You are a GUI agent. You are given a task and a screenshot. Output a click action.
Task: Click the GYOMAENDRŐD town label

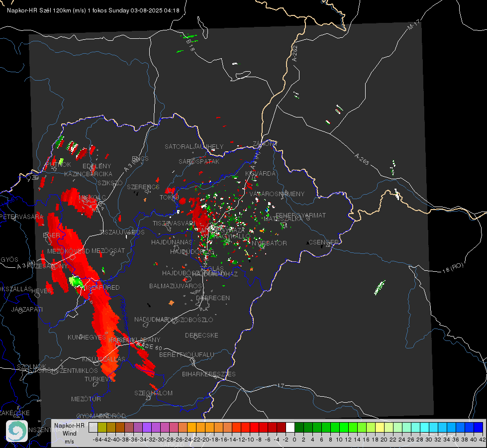click(x=101, y=416)
